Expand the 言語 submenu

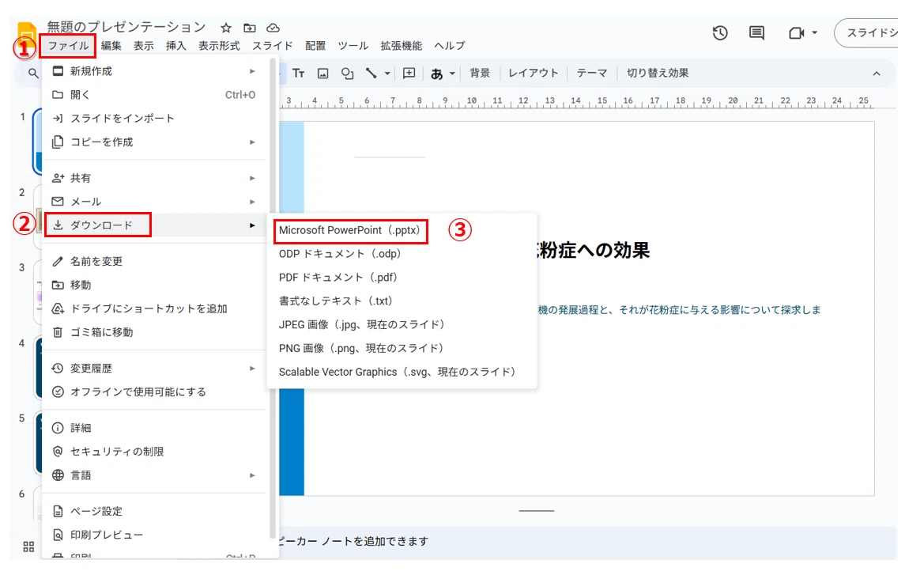click(156, 475)
